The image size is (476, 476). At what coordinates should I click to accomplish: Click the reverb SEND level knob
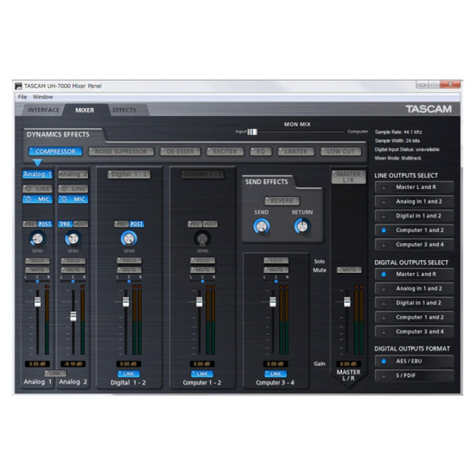pos(261,226)
